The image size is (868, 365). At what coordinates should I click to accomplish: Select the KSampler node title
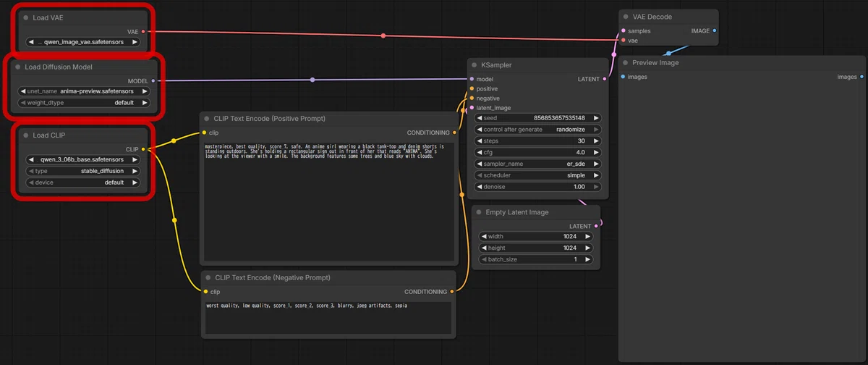[x=496, y=65]
